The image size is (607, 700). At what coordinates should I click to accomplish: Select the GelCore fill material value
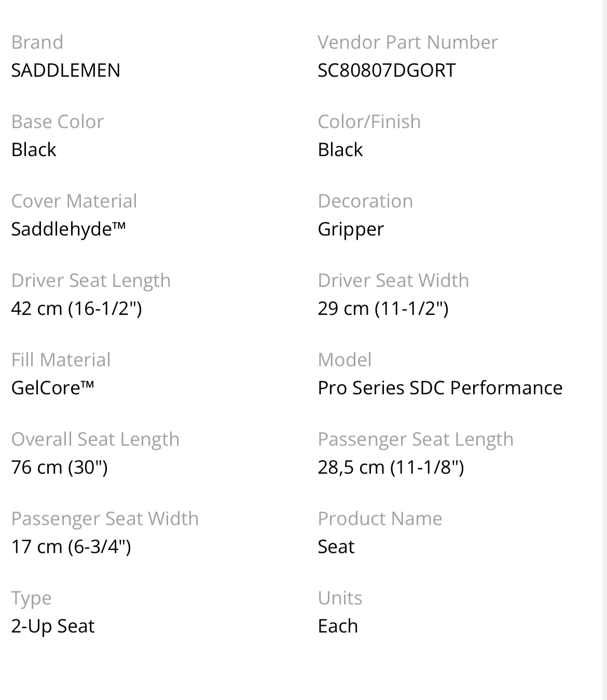click(x=52, y=388)
